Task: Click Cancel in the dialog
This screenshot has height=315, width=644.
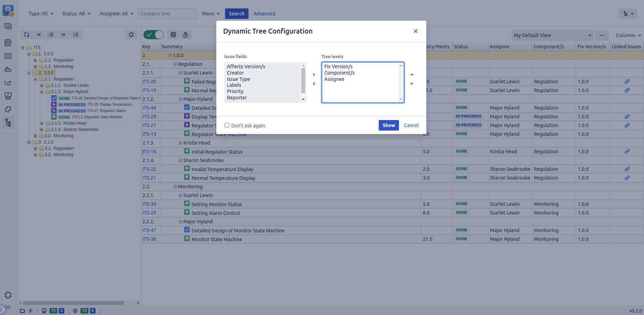Action: click(x=411, y=125)
